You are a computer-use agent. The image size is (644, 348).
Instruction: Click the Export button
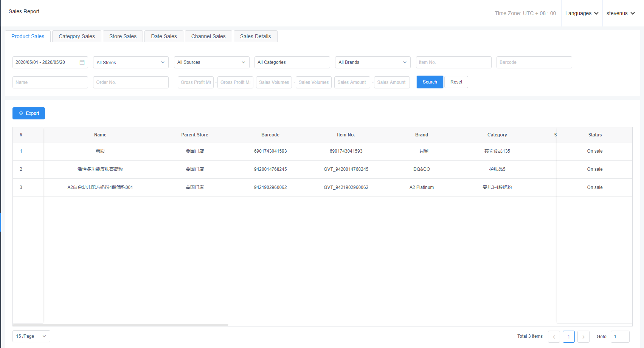pyautogui.click(x=29, y=113)
